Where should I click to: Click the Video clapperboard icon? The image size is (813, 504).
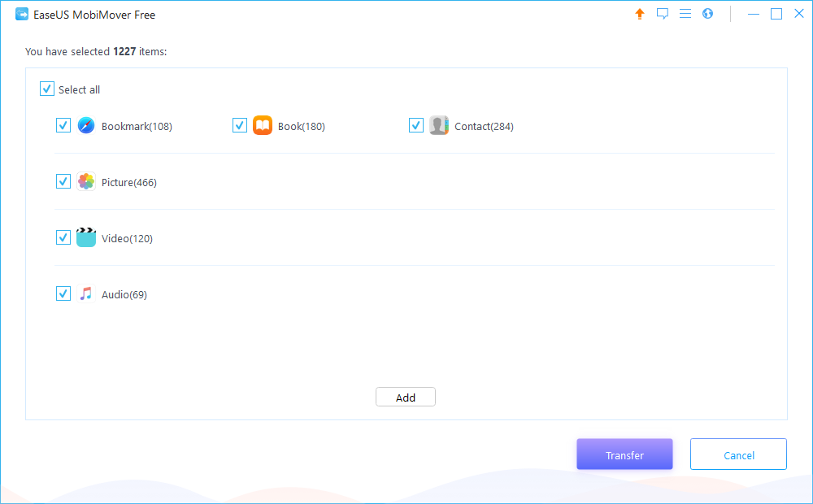point(86,238)
